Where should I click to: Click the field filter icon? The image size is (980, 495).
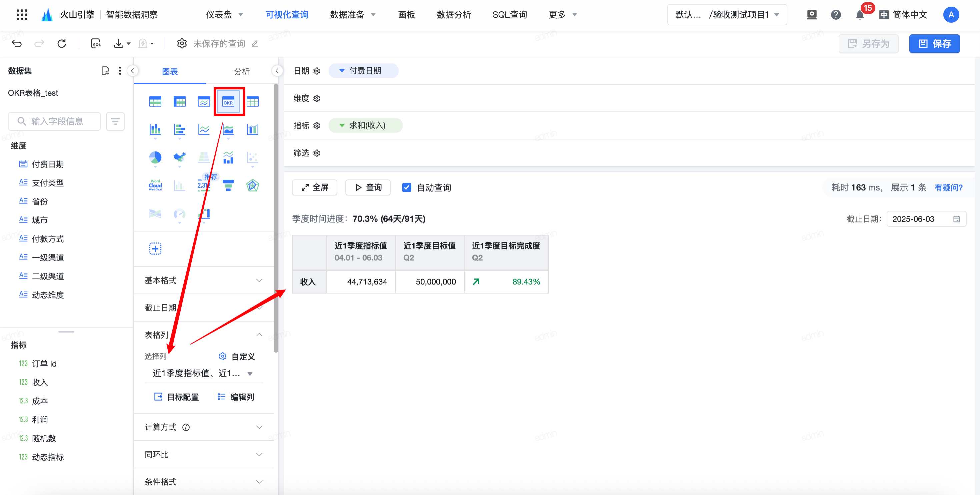pyautogui.click(x=115, y=121)
